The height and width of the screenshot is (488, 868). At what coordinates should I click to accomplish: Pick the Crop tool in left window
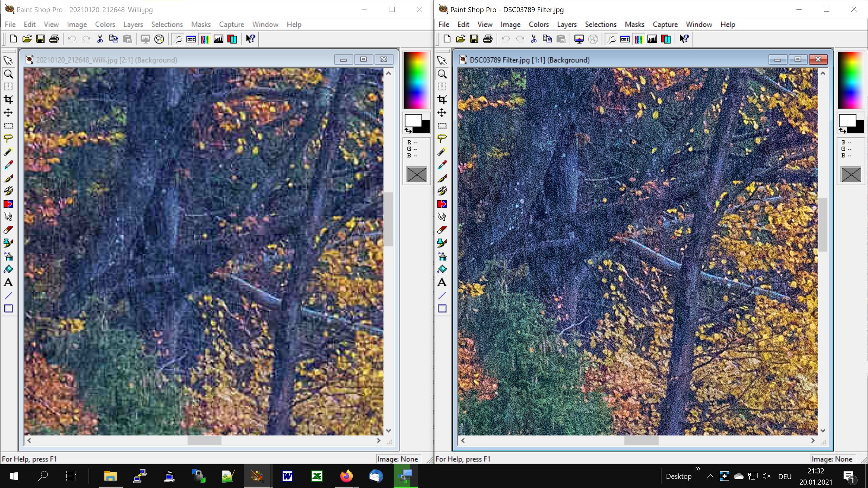click(8, 100)
